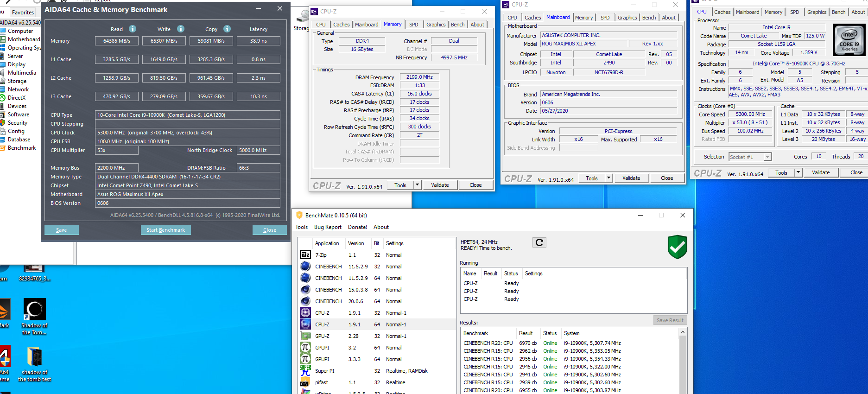Click the BenchMate green shield status
The image size is (868, 394).
click(677, 247)
